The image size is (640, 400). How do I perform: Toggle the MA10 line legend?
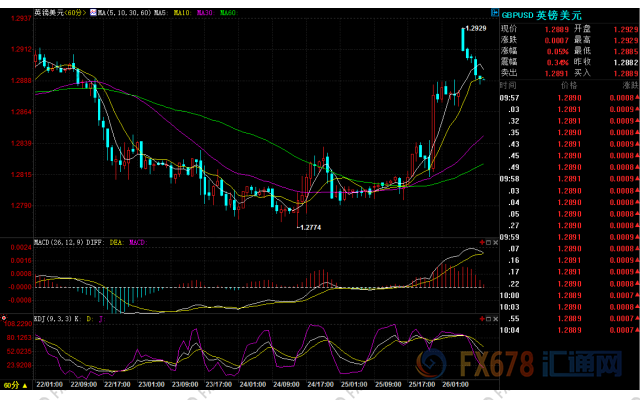pyautogui.click(x=179, y=13)
